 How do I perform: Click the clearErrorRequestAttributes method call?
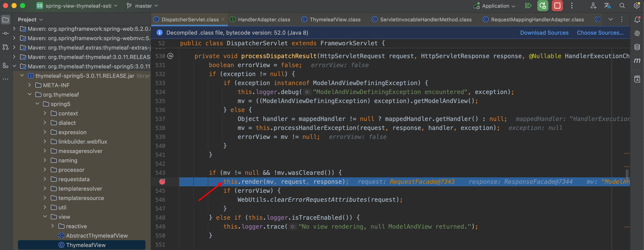[x=318, y=200]
